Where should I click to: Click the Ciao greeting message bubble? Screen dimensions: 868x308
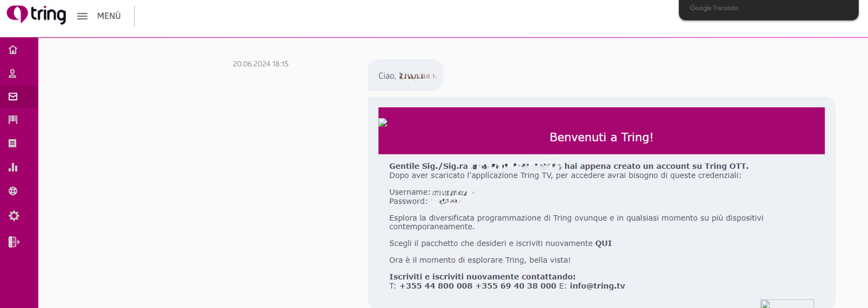pos(406,75)
